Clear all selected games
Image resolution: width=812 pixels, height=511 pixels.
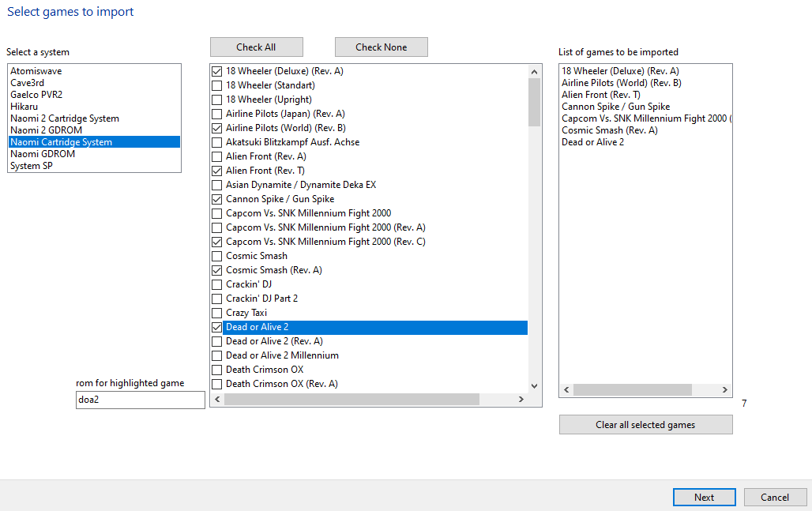(646, 425)
